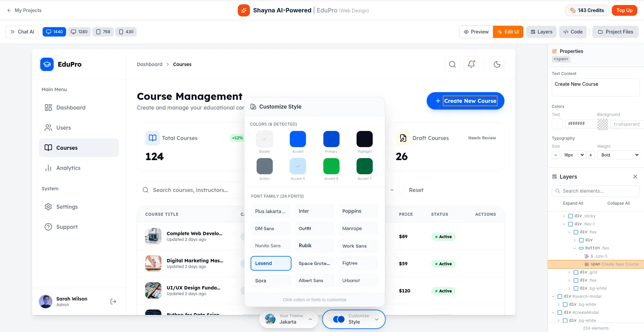The image size is (644, 332).
Task: Open Analytics in the sidebar menu
Action: pyautogui.click(x=68, y=168)
